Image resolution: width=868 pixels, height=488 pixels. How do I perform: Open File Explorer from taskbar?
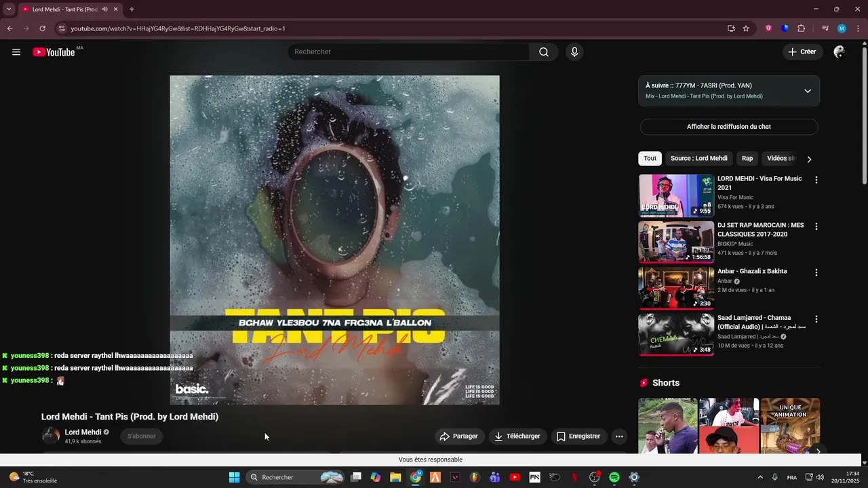click(x=395, y=477)
